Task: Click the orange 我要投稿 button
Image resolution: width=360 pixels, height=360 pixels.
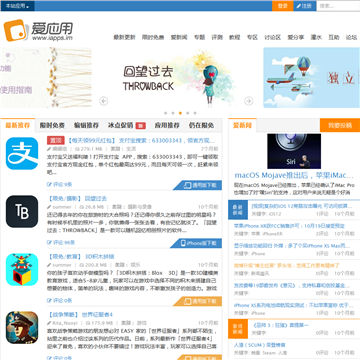Action: click(x=340, y=125)
